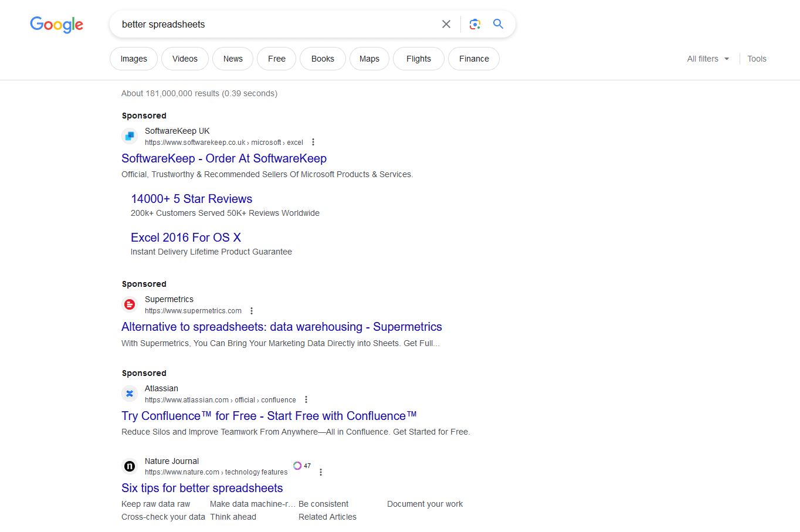Click the Supermetrics ad description text

click(x=280, y=343)
